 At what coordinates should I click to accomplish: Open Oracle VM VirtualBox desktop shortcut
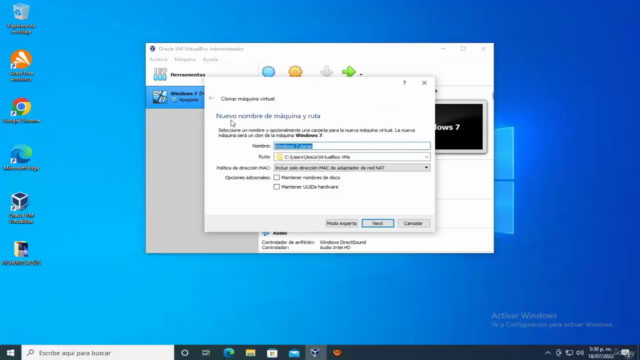pyautogui.click(x=20, y=208)
